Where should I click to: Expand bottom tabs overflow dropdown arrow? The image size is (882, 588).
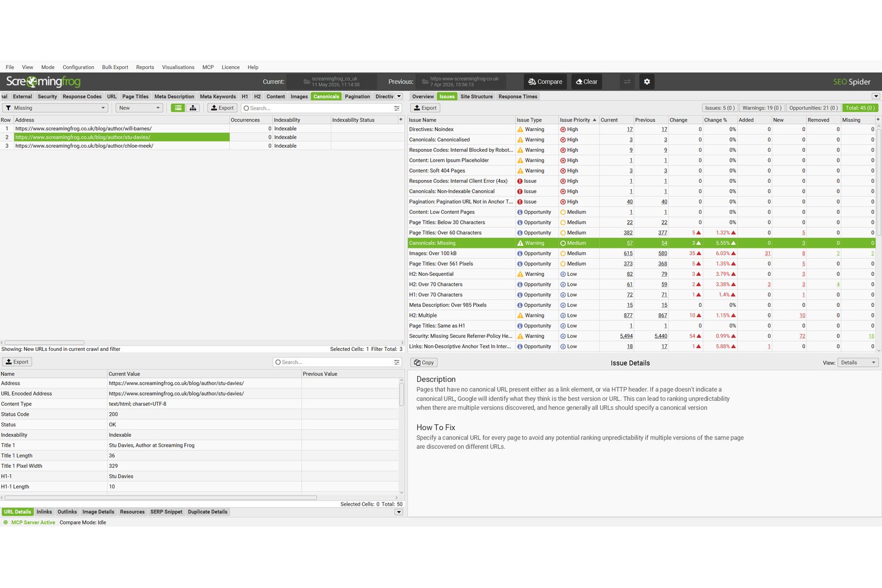point(399,512)
